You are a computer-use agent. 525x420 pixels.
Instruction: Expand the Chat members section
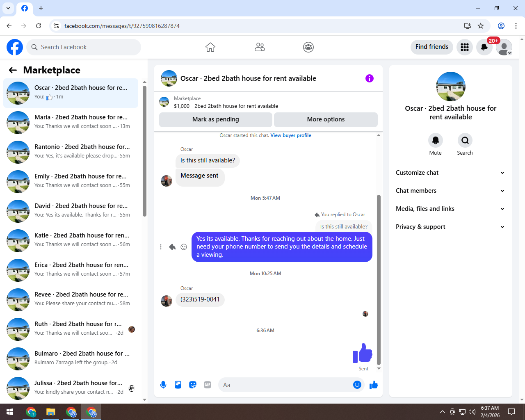pos(450,191)
